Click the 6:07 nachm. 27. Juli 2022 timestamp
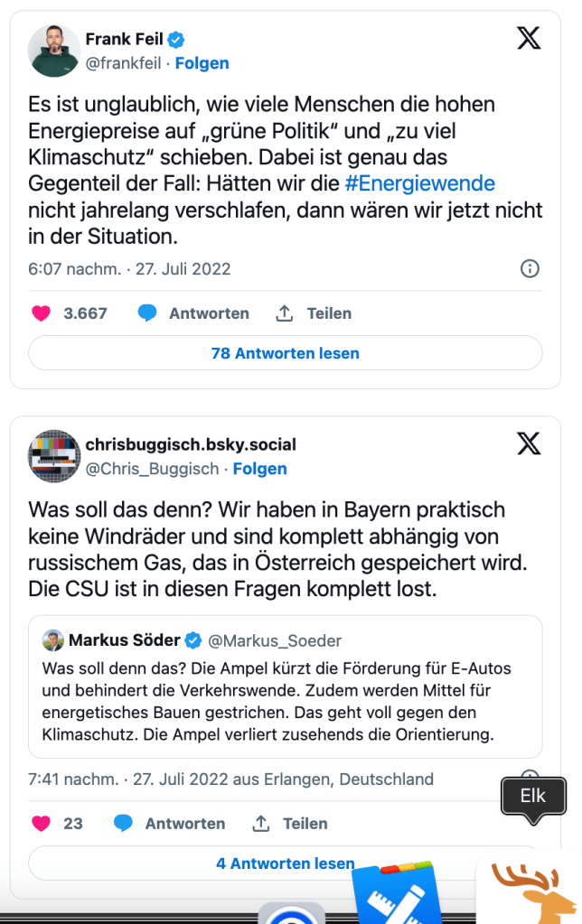The image size is (582, 924). [129, 268]
